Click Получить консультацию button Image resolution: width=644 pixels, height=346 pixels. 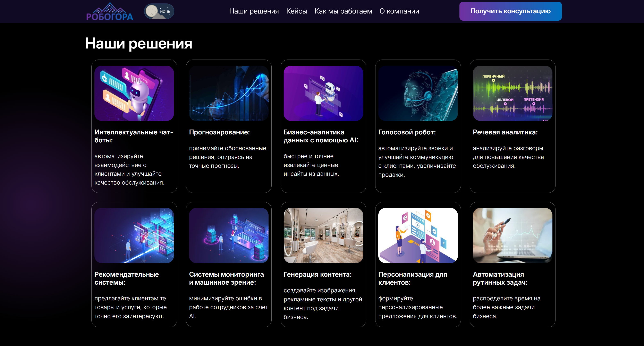[510, 11]
